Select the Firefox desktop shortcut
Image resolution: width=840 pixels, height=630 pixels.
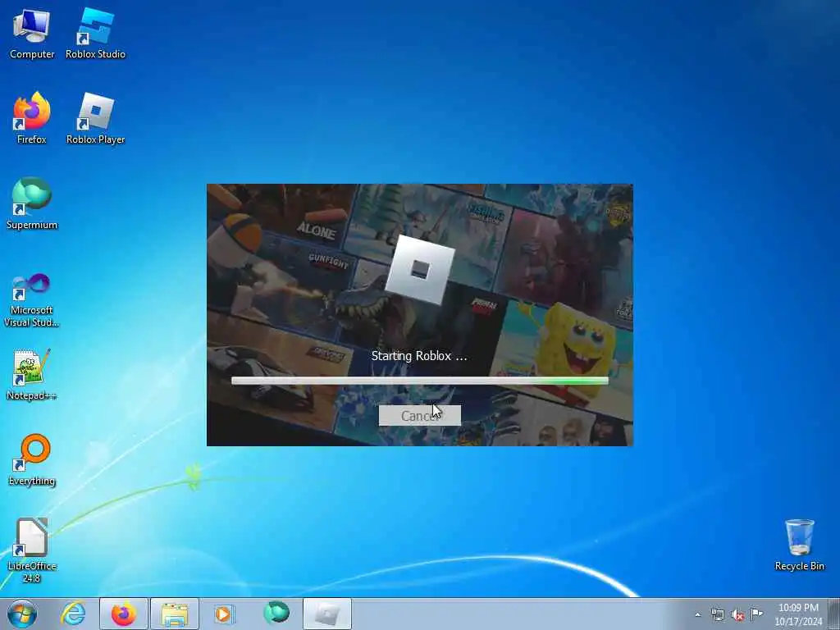(x=32, y=118)
